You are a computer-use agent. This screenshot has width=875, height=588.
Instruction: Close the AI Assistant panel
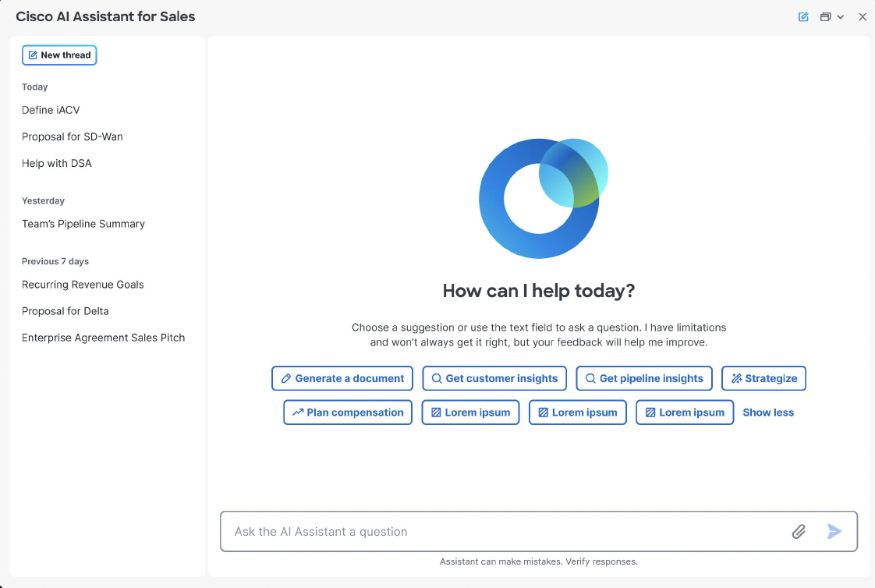click(863, 16)
